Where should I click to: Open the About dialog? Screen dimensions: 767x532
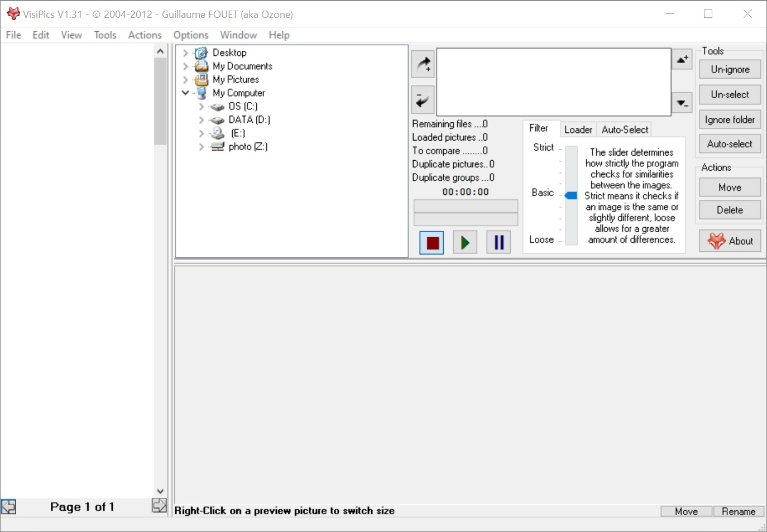click(x=730, y=241)
